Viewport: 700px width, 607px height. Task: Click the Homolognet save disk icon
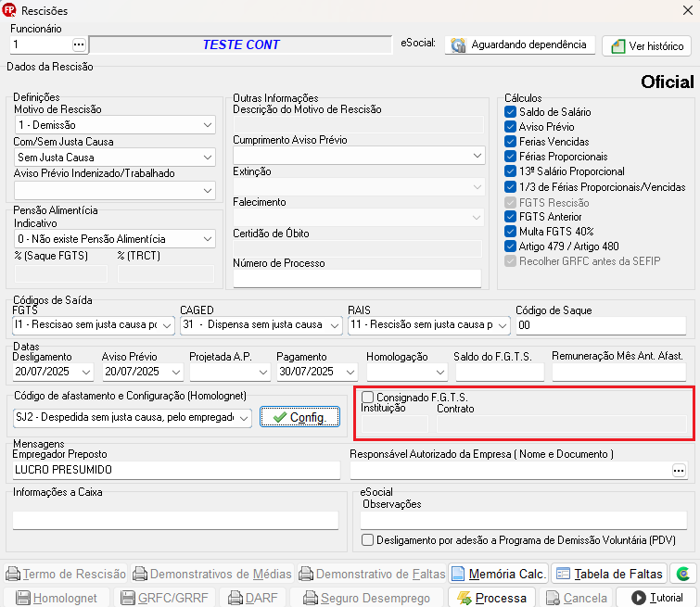pos(23,598)
